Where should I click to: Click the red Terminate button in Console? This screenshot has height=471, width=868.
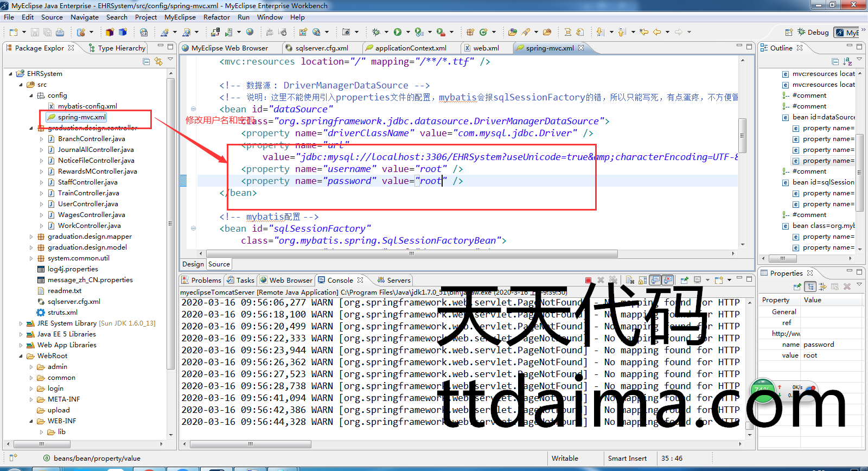click(x=588, y=280)
